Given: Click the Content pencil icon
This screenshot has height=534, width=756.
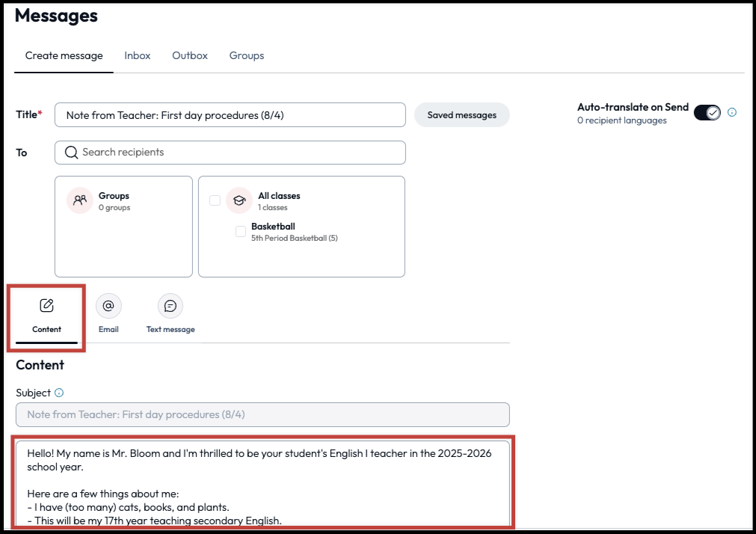Looking at the screenshot, I should 46,306.
